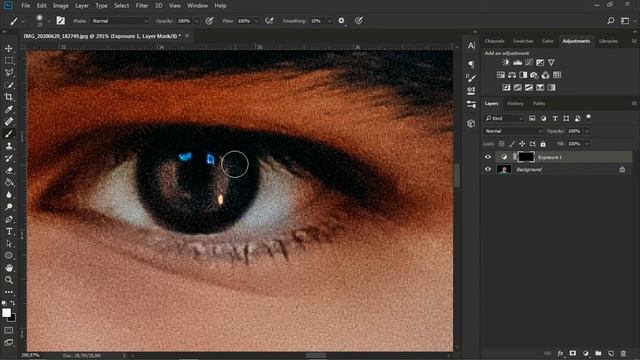Select the Eraser tool
The width and height of the screenshot is (640, 360).
[9, 171]
